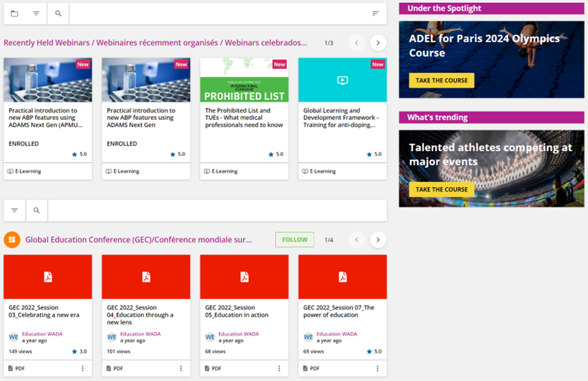
Task: Go to previous page of Recently Held Webinars
Action: (x=357, y=43)
